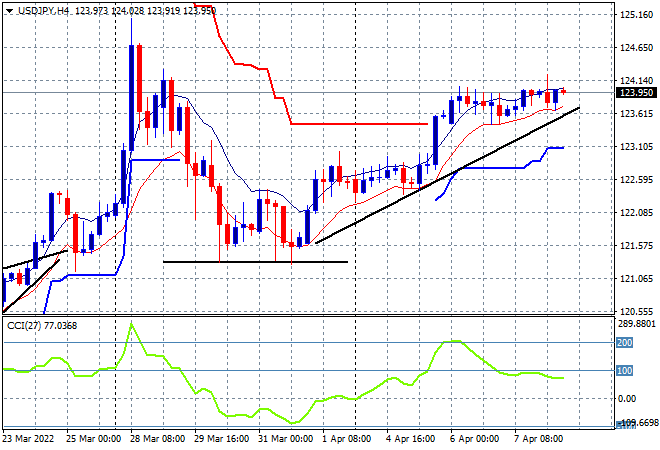The height and width of the screenshot is (450, 660).
Task: Select the 125.160 price axis label
Action: pos(636,15)
